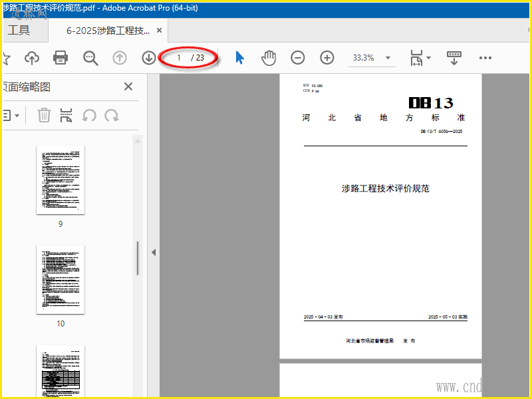Open the 工具 (Tools) tab

pyautogui.click(x=19, y=30)
